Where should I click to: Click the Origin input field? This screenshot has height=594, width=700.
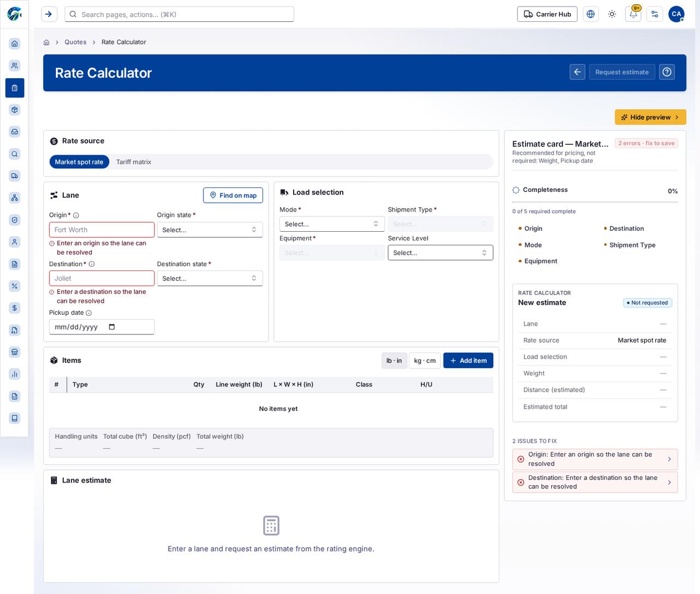102,230
